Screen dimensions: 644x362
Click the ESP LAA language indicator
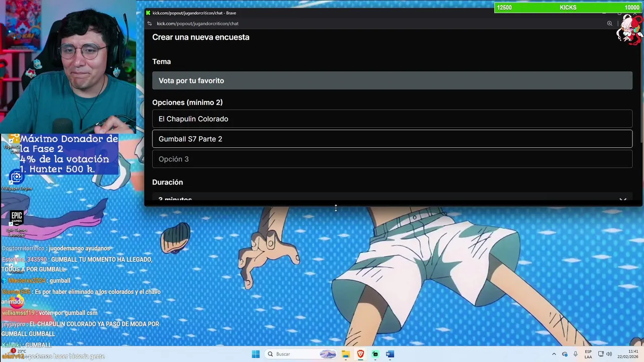click(588, 354)
